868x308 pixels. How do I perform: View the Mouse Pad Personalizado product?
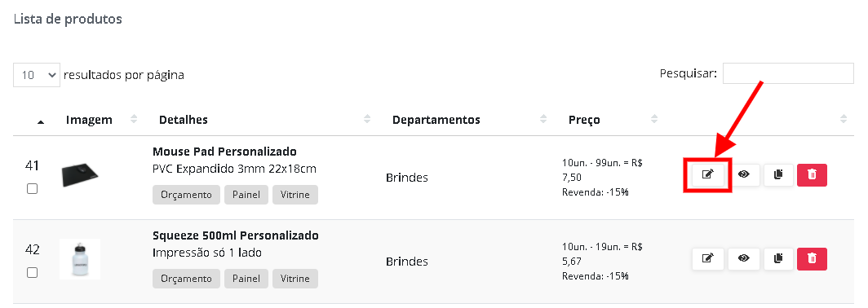click(x=743, y=174)
